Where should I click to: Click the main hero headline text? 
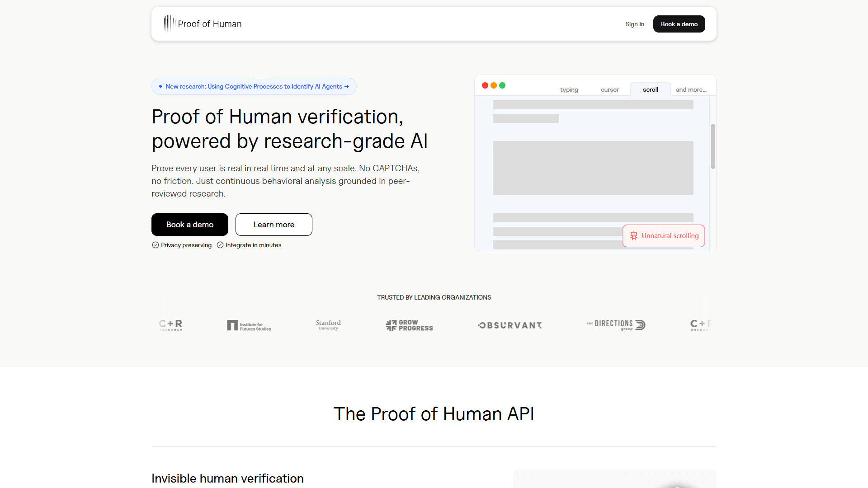coord(289,129)
